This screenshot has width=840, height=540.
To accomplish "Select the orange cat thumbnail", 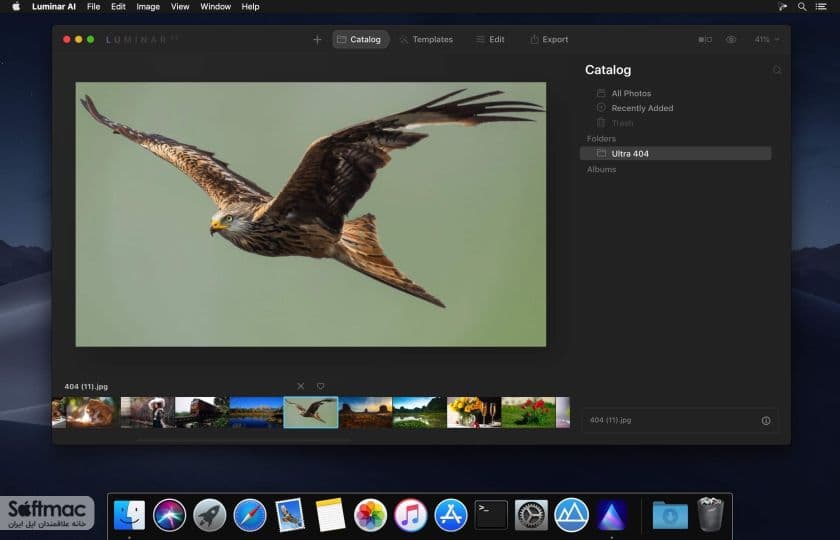I will pos(93,412).
